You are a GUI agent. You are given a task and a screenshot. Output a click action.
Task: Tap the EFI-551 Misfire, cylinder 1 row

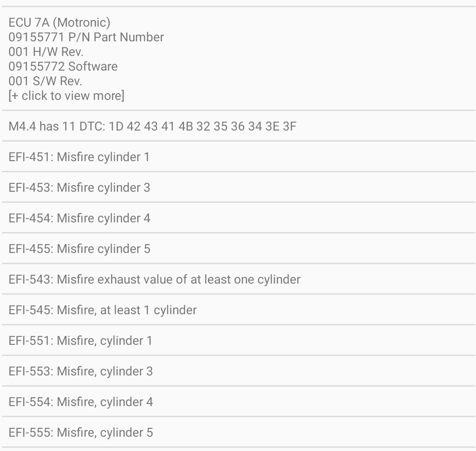pos(80,340)
